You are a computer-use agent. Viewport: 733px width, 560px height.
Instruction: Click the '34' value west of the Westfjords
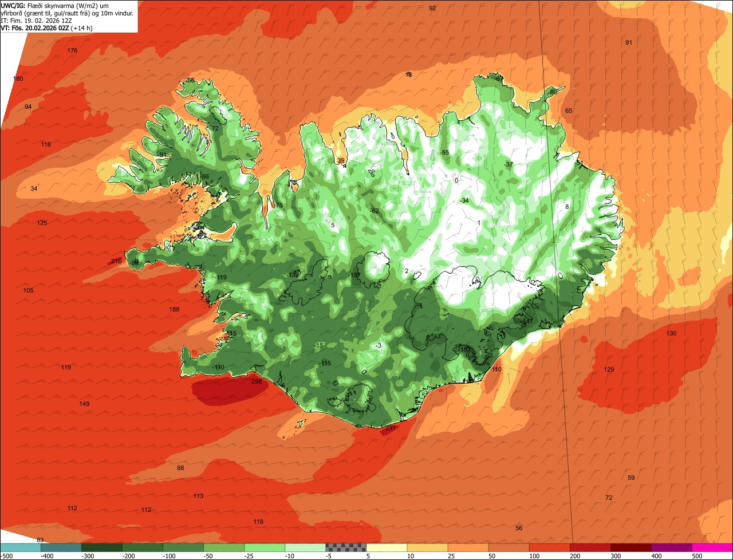[x=34, y=188]
